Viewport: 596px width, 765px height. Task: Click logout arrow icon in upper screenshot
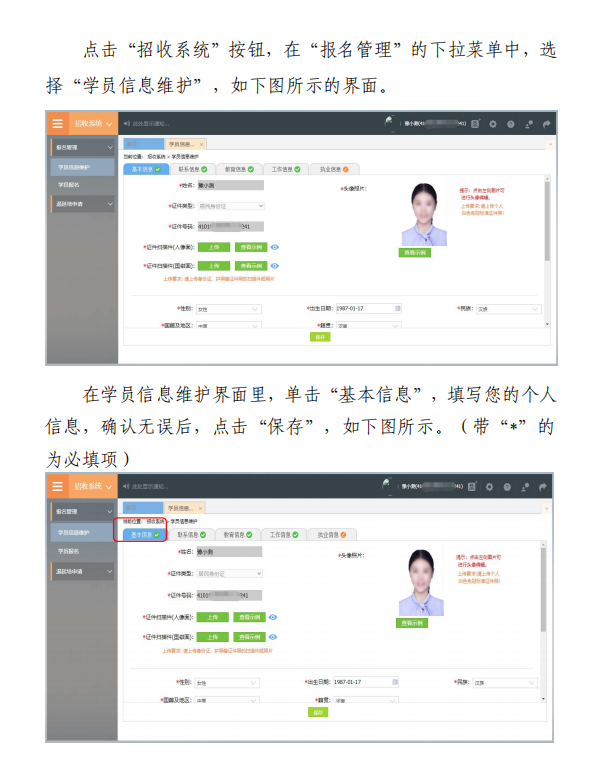546,124
